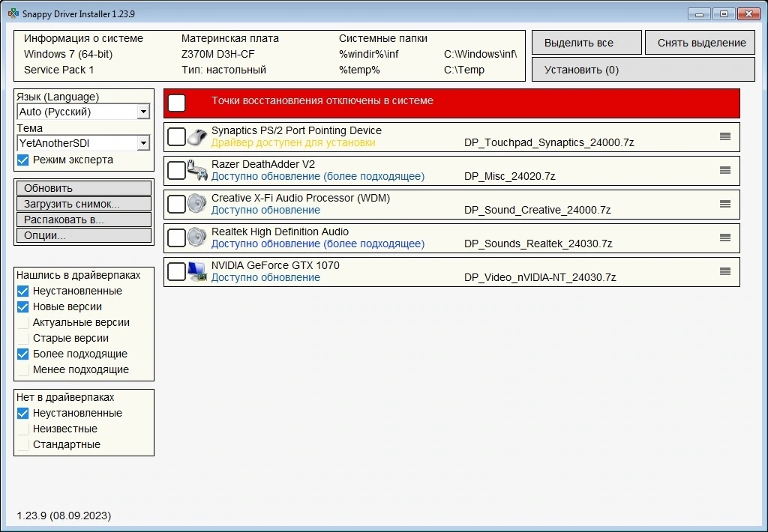Viewport: 768px width, 532px height.
Task: Click the Выделить все button
Action: (x=586, y=43)
